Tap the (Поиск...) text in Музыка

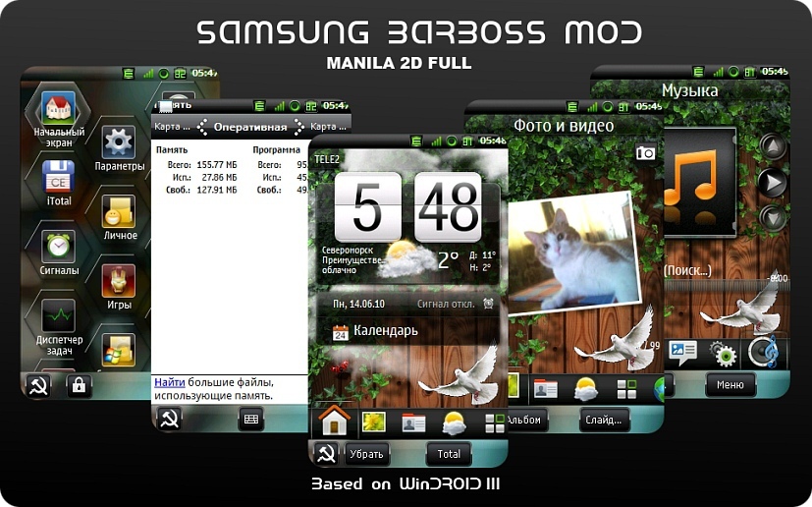pyautogui.click(x=687, y=270)
